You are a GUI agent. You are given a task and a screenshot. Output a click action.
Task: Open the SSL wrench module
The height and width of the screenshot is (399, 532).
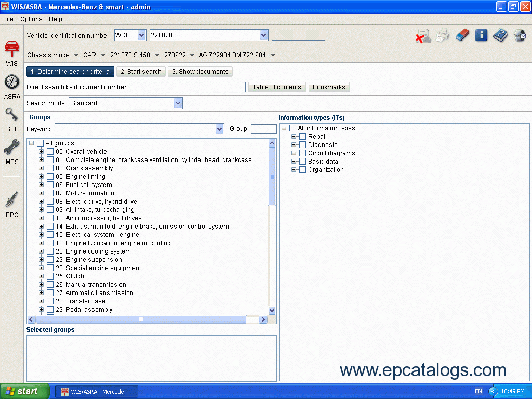(x=12, y=118)
